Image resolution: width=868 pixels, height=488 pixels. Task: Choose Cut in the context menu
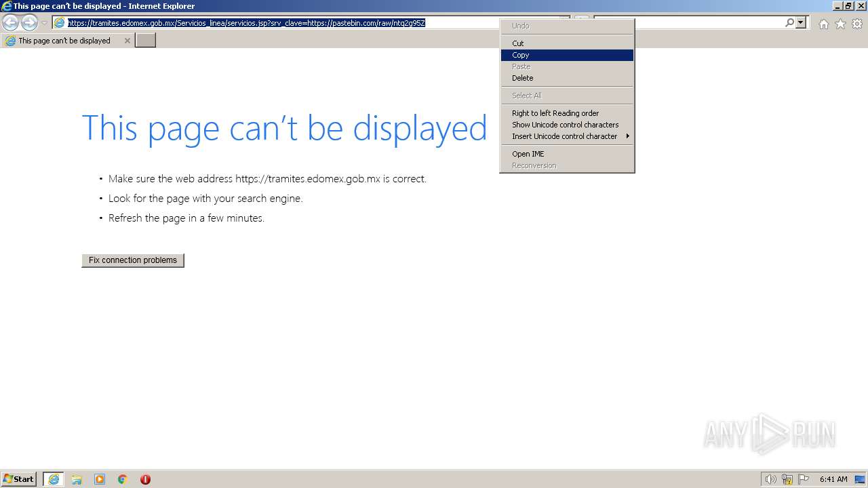(567, 43)
